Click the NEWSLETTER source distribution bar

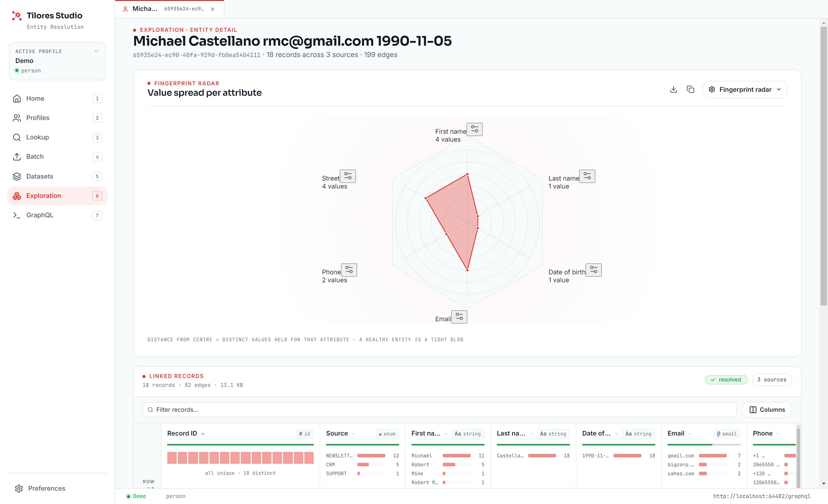click(371, 456)
